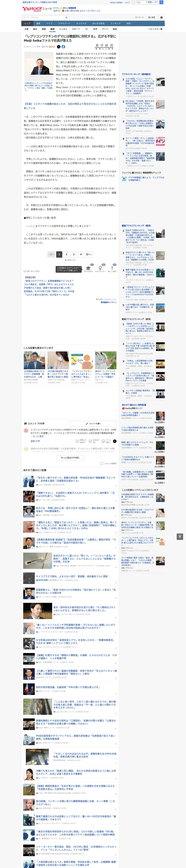
Task: Click the back-to-top arrow button
Action: 180,537
